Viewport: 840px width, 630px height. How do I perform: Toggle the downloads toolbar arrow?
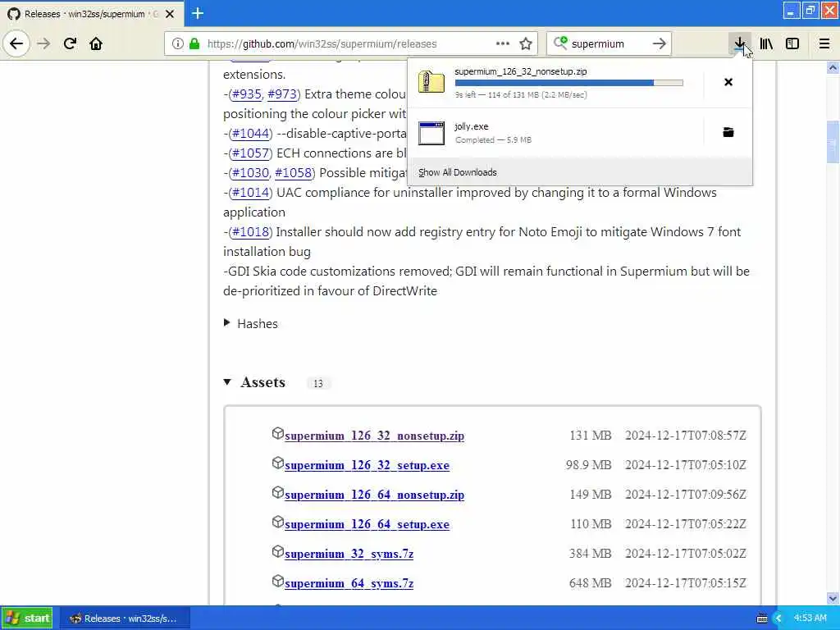point(739,43)
